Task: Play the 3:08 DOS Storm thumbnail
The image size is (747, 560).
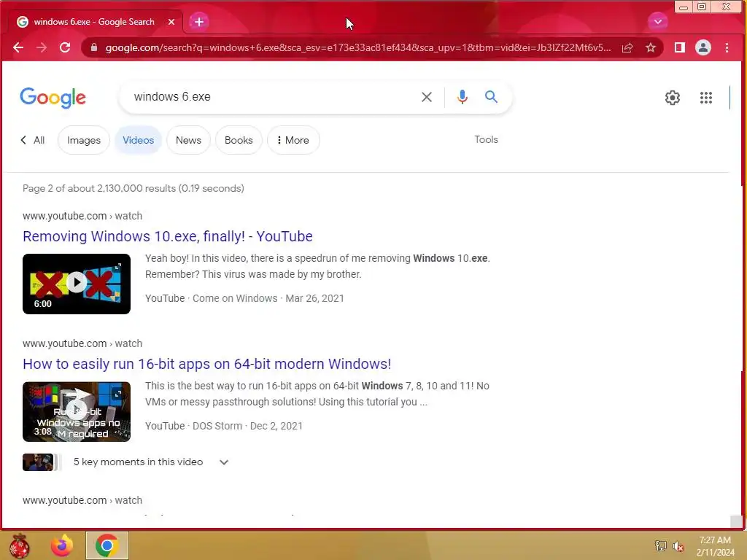Action: (x=76, y=411)
